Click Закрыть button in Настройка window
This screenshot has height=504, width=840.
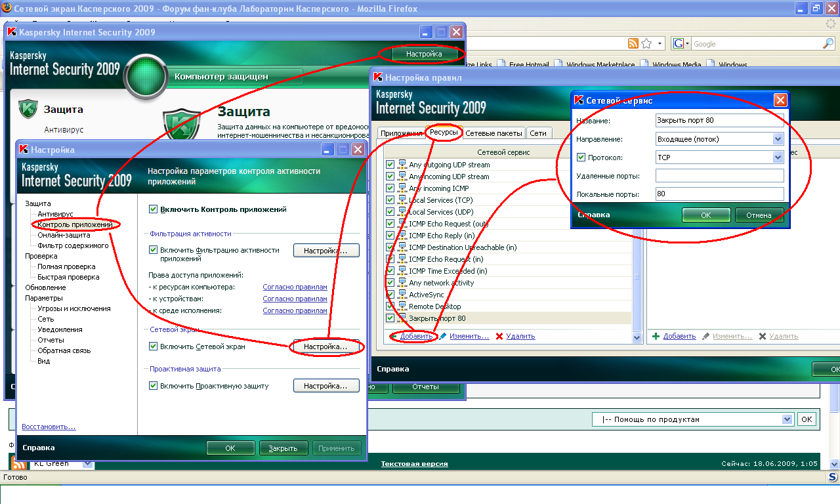(x=283, y=448)
